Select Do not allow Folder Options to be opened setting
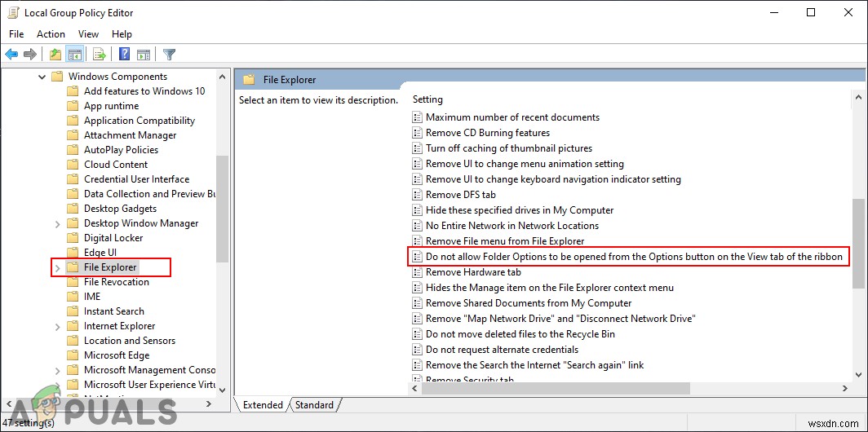The image size is (868, 432). (x=634, y=257)
